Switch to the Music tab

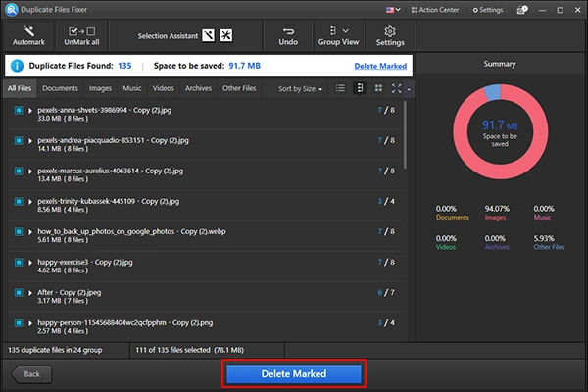point(132,88)
